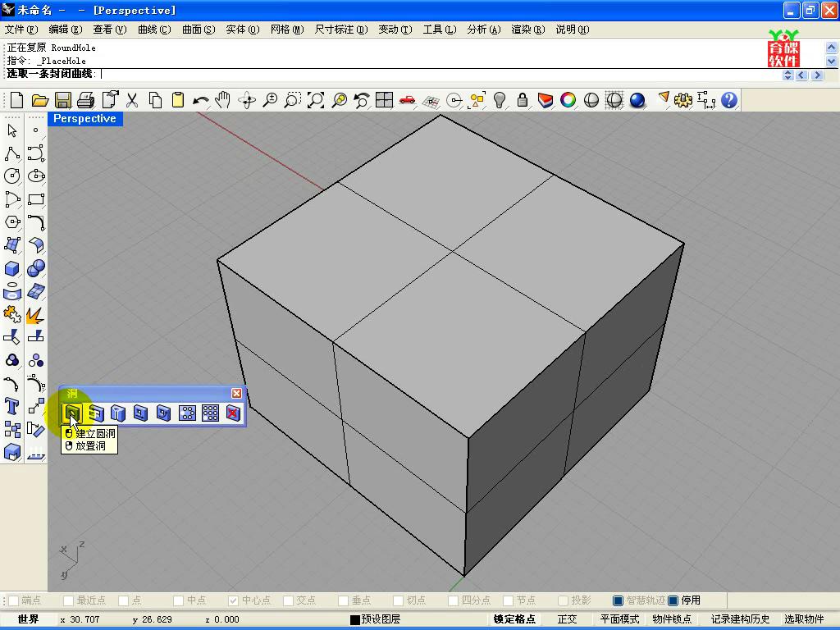The height and width of the screenshot is (630, 840).
Task: Click the light bulb Hide icon
Action: pos(500,100)
